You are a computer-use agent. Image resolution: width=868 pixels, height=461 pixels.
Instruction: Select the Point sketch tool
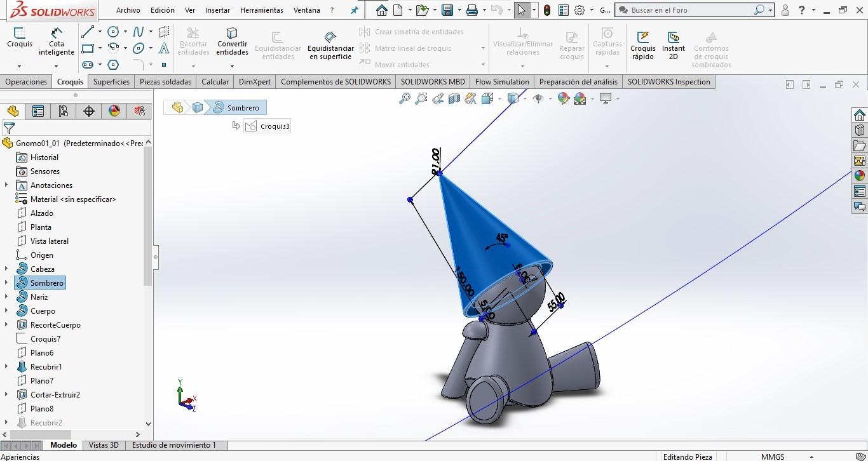click(164, 65)
